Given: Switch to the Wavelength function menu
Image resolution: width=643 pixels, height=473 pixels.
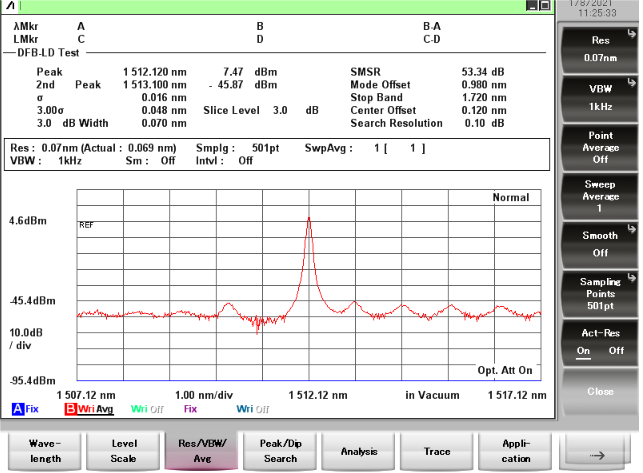Looking at the screenshot, I should [44, 451].
